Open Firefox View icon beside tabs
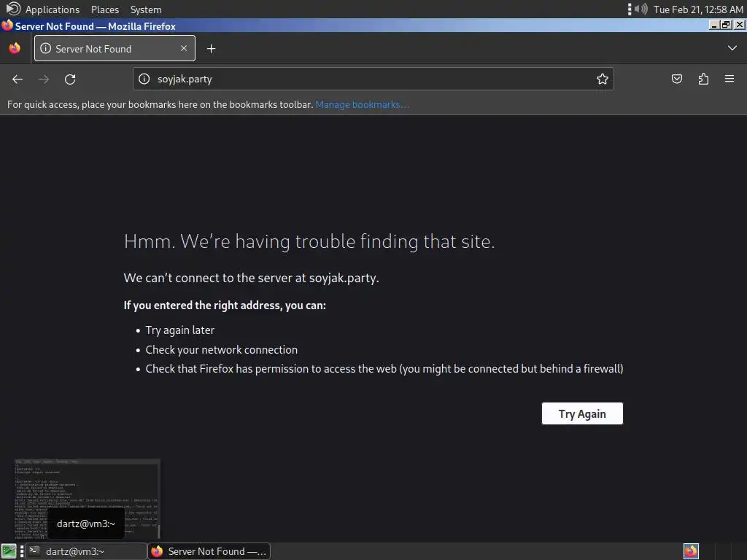Viewport: 747px width, 560px height. click(15, 48)
